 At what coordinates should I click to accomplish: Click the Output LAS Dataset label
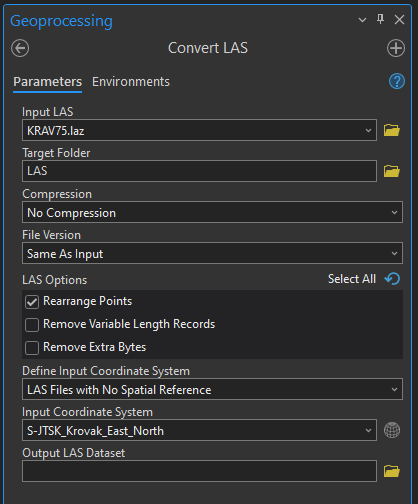[74, 453]
